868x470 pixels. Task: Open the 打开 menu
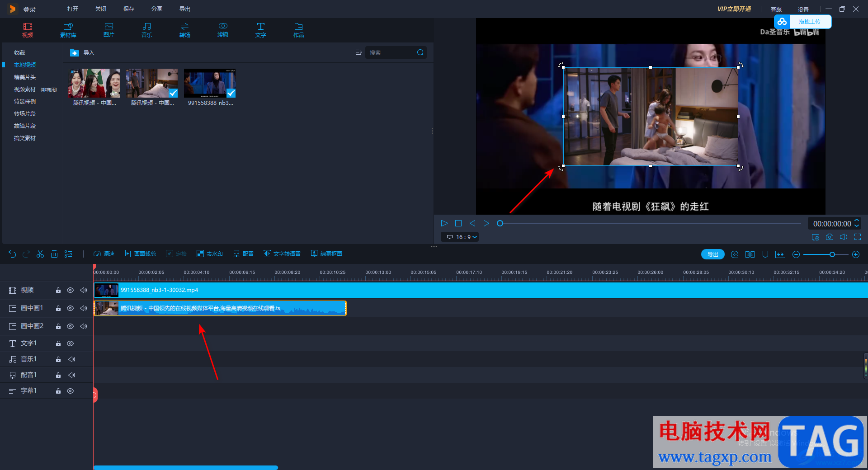[x=73, y=9]
